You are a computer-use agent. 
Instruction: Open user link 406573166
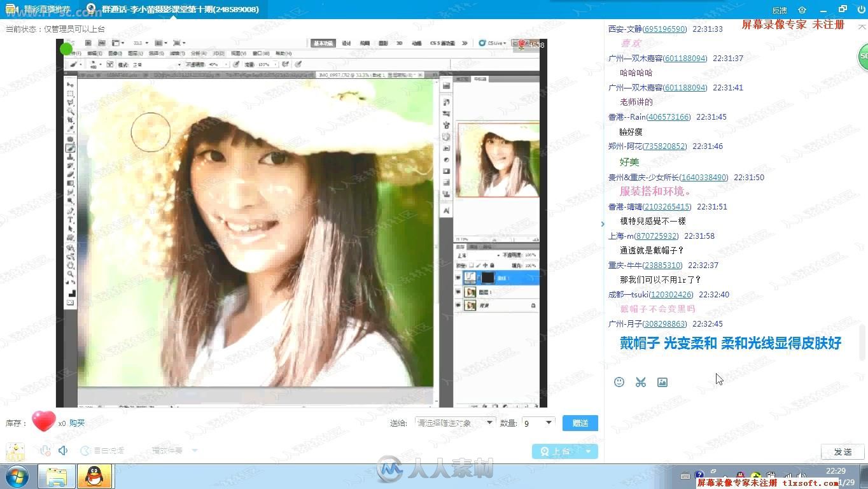[669, 117]
